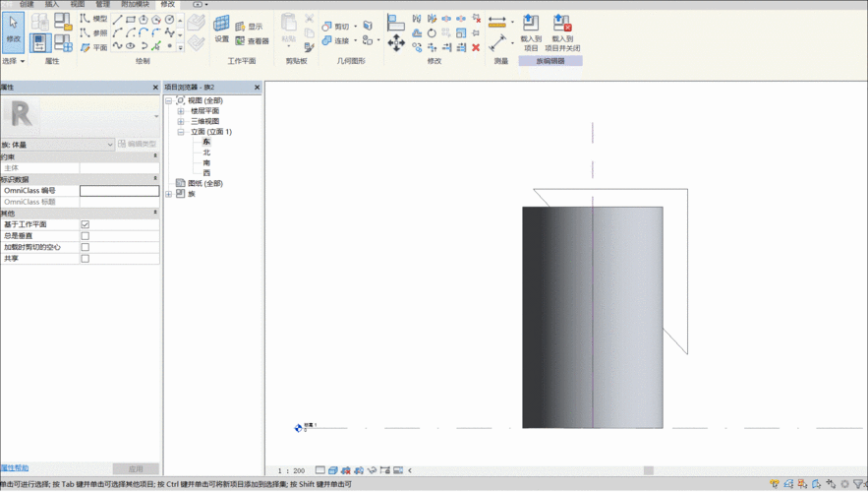Pick the spline draw tool
Viewport: 868px width, 492px height.
(117, 46)
